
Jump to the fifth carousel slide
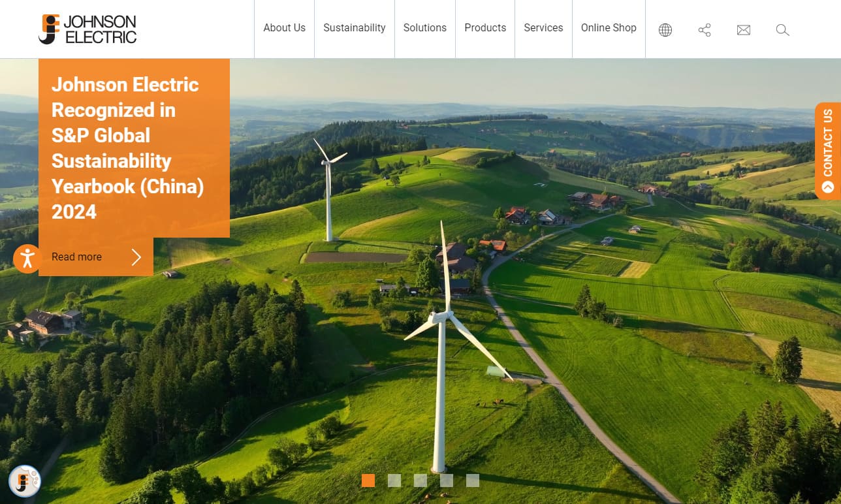(473, 480)
